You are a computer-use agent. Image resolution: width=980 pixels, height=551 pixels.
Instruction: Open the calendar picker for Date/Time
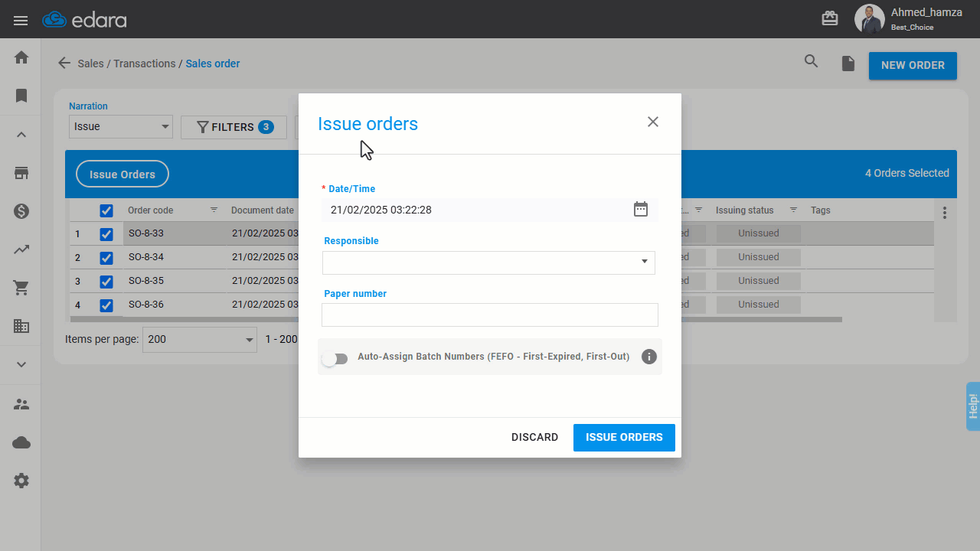click(x=641, y=209)
